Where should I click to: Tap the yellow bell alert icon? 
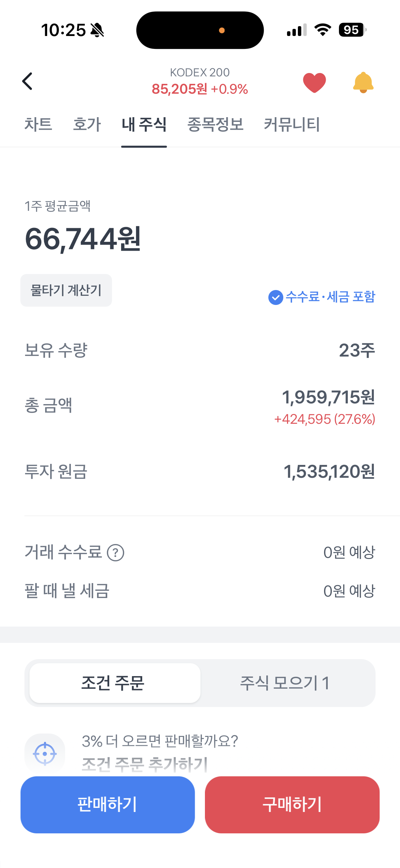pos(363,83)
